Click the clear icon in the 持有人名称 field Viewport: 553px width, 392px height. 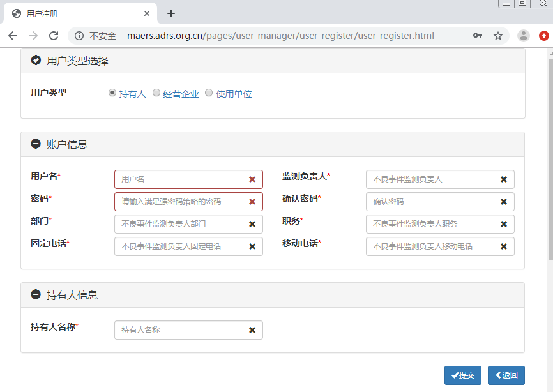(252, 330)
